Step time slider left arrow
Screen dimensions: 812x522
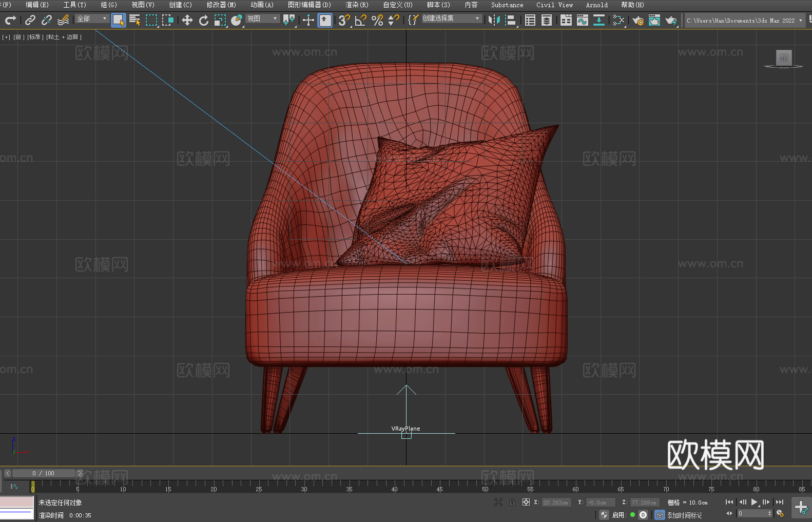point(8,473)
